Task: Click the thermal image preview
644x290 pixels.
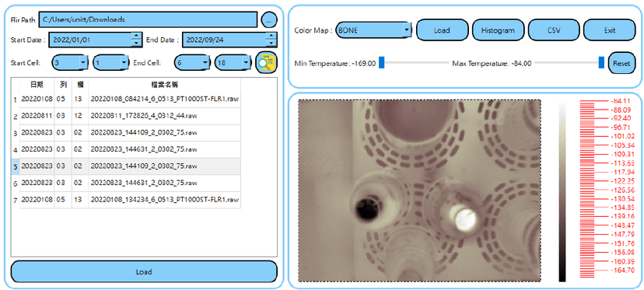Action: point(419,190)
